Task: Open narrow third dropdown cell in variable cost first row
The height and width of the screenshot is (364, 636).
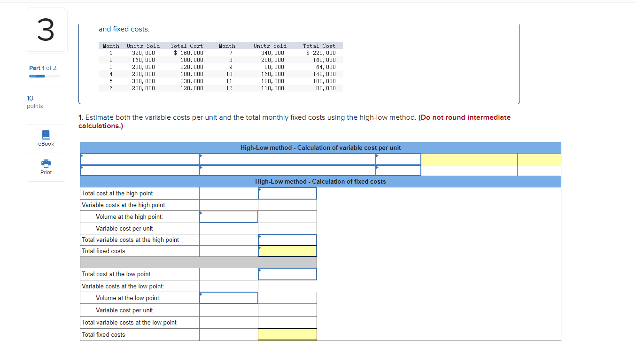Action: pyautogui.click(x=398, y=159)
